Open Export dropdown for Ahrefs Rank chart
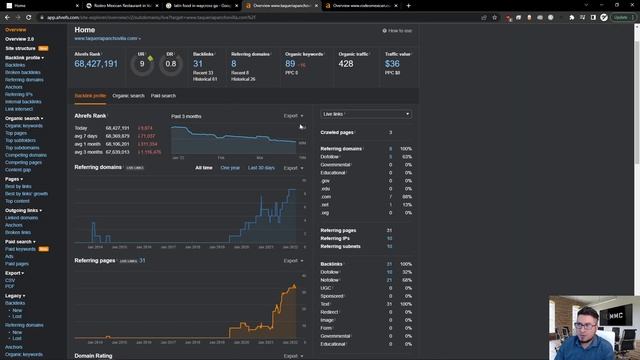 click(x=293, y=116)
